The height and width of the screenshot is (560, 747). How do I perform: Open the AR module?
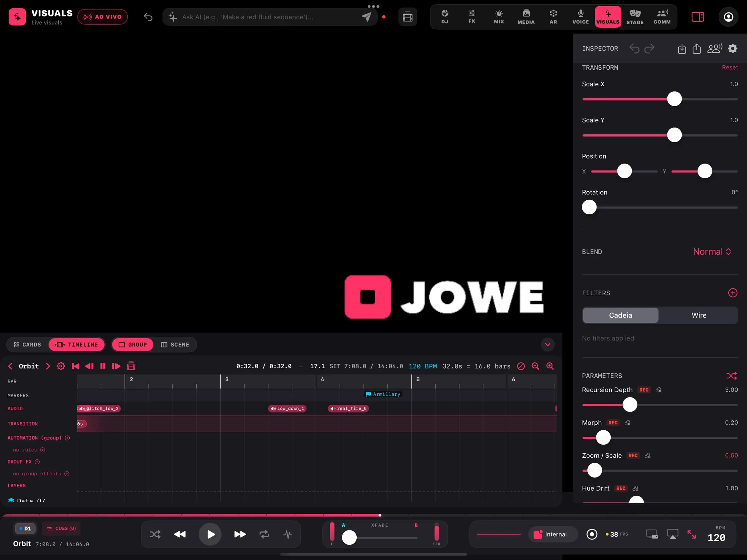point(553,16)
